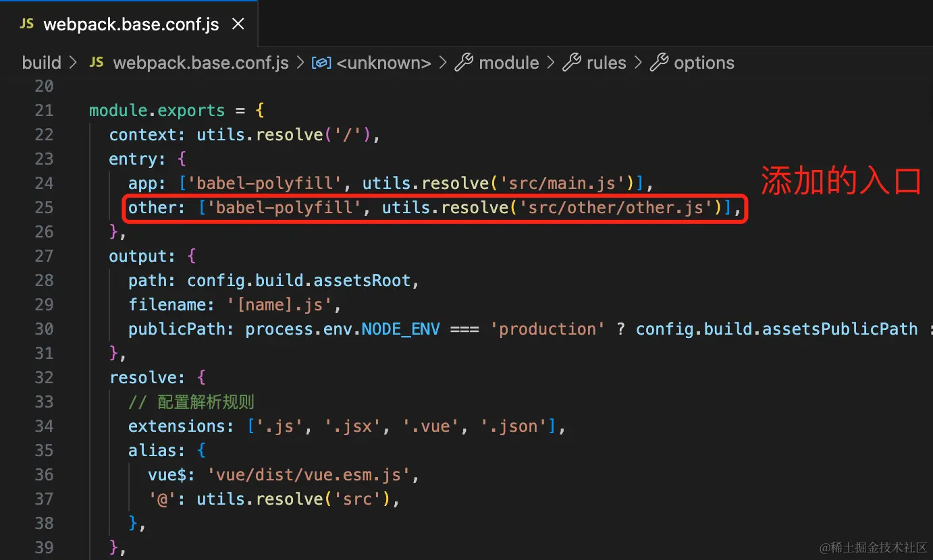
Task: Click 'babel-polyfill' string on line 25
Action: tap(284, 208)
